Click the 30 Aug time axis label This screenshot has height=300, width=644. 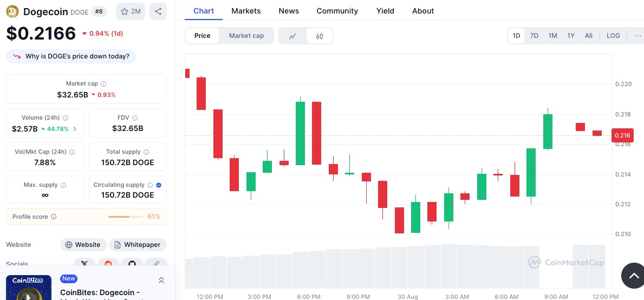pos(407,296)
